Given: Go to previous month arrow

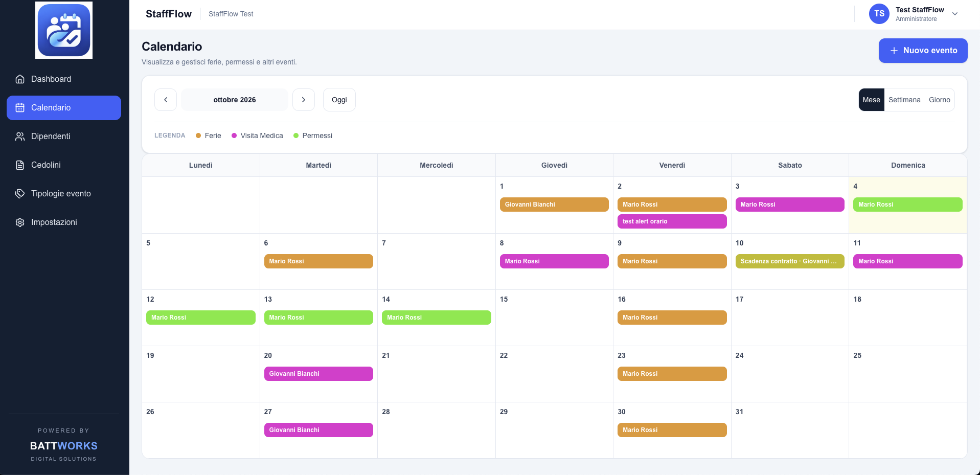Looking at the screenshot, I should point(166,100).
